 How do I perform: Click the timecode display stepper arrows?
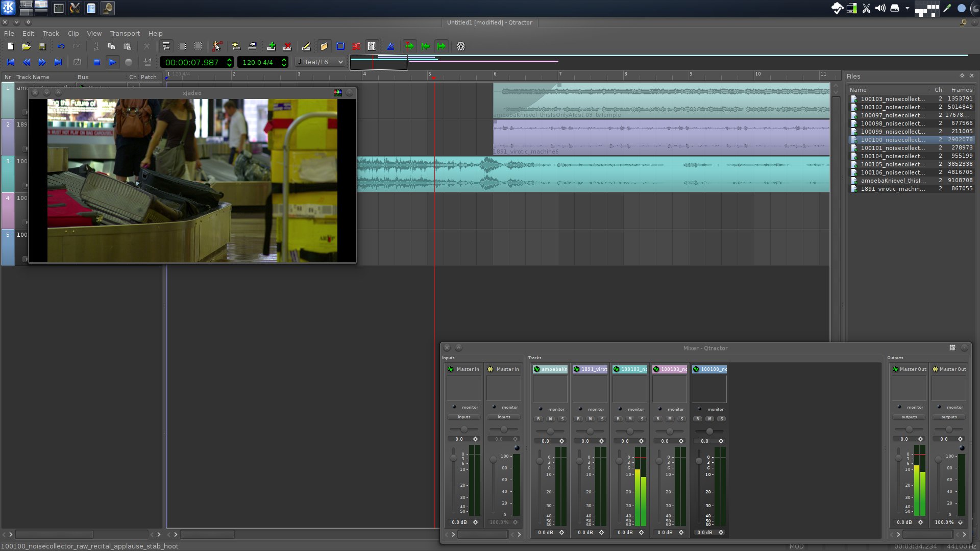tap(229, 62)
